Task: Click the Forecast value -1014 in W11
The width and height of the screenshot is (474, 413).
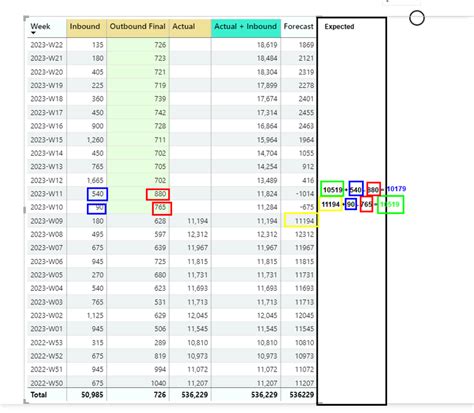Action: coord(305,194)
